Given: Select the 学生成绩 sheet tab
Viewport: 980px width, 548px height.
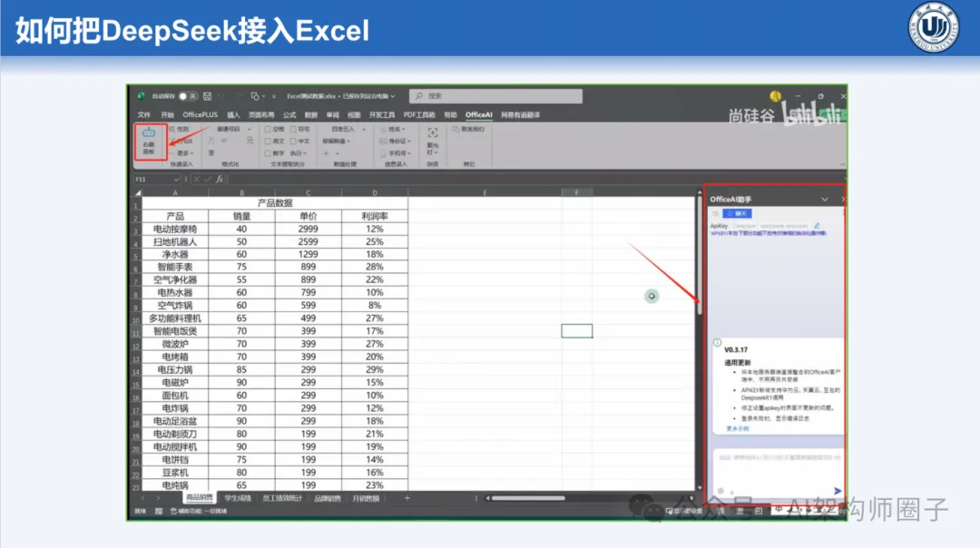Looking at the screenshot, I should 238,498.
